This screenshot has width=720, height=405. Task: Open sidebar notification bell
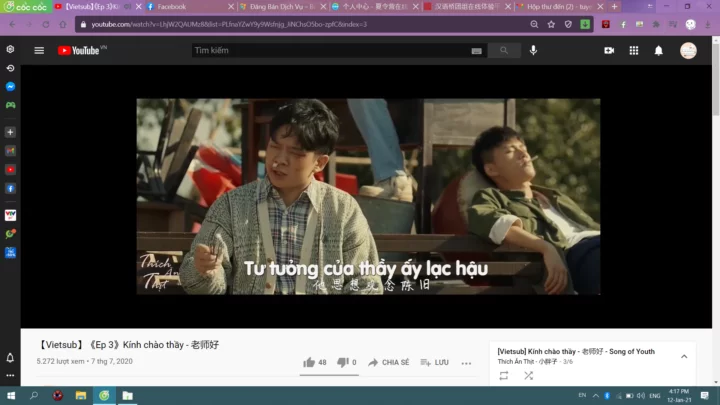click(x=10, y=358)
